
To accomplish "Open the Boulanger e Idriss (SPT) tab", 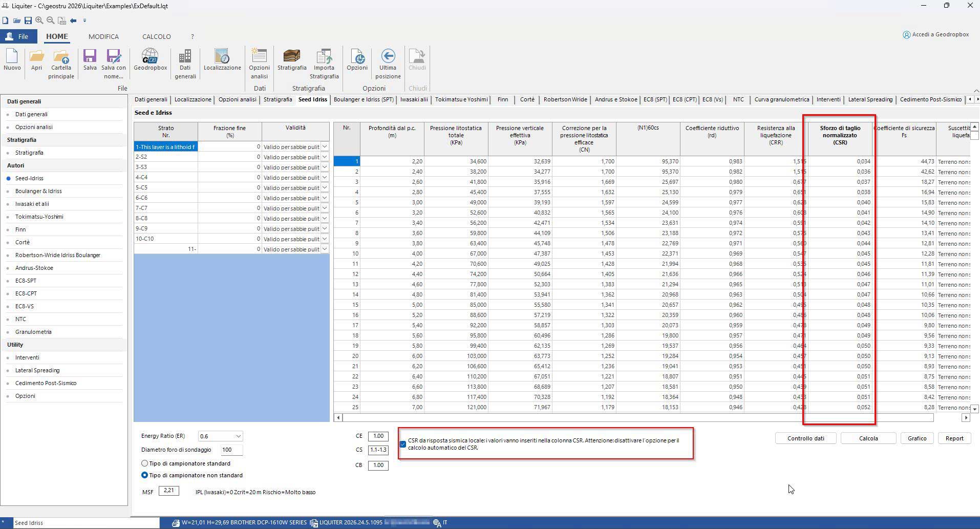I will click(364, 99).
